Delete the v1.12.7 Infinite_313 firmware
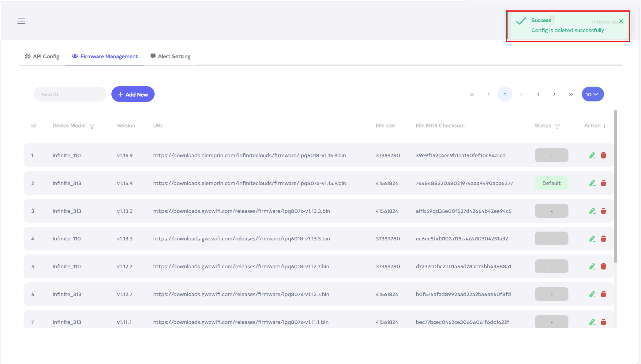The image size is (641, 364). [x=603, y=294]
